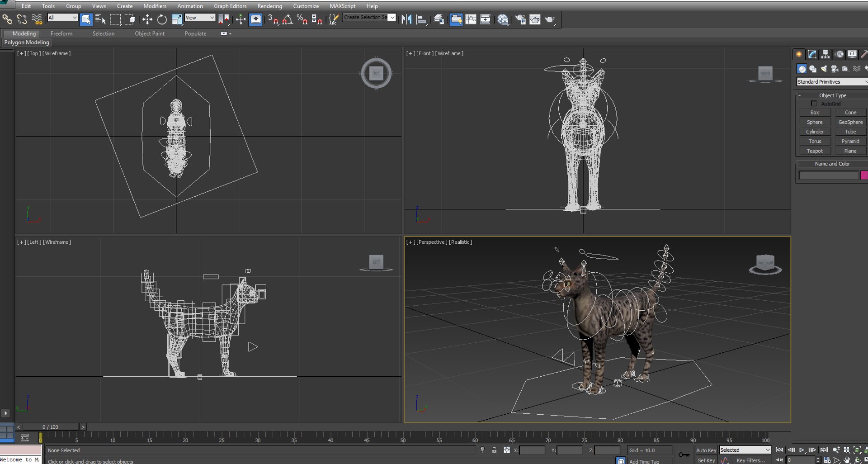Select the Shapes category icon
The image size is (868, 464).
[813, 69]
